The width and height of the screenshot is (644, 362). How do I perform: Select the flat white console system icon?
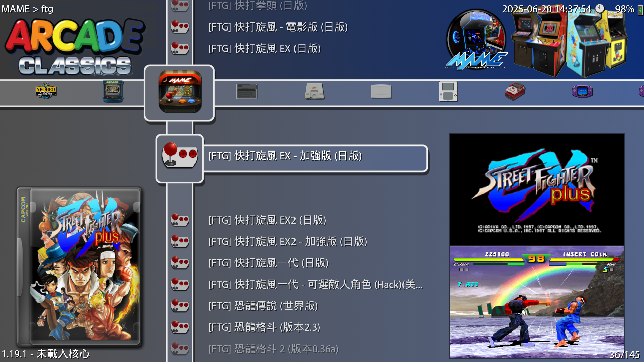click(x=381, y=91)
